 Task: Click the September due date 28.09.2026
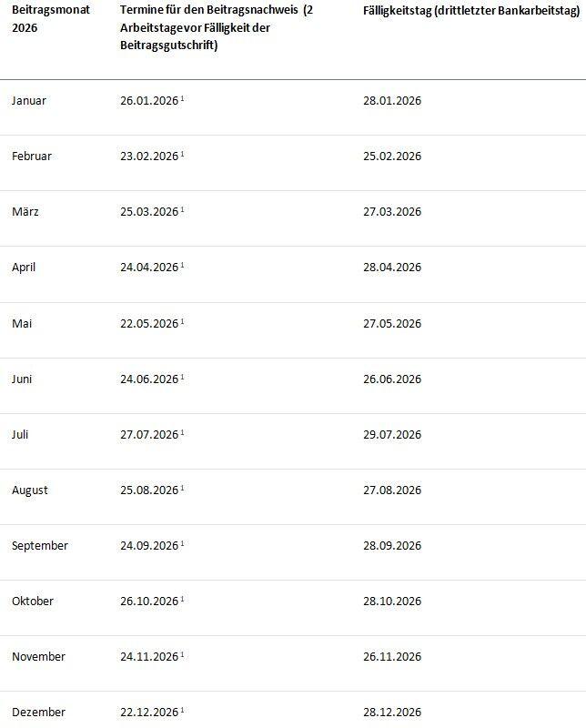(392, 545)
